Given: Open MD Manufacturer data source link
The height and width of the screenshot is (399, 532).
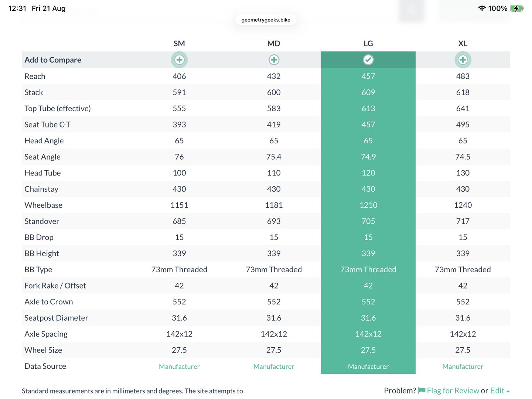Looking at the screenshot, I should [274, 366].
